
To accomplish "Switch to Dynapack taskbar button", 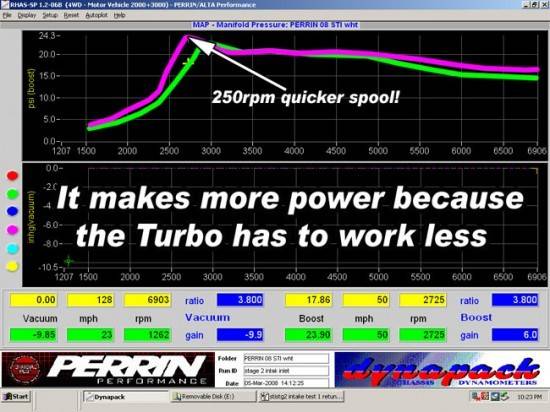I will click(126, 397).
